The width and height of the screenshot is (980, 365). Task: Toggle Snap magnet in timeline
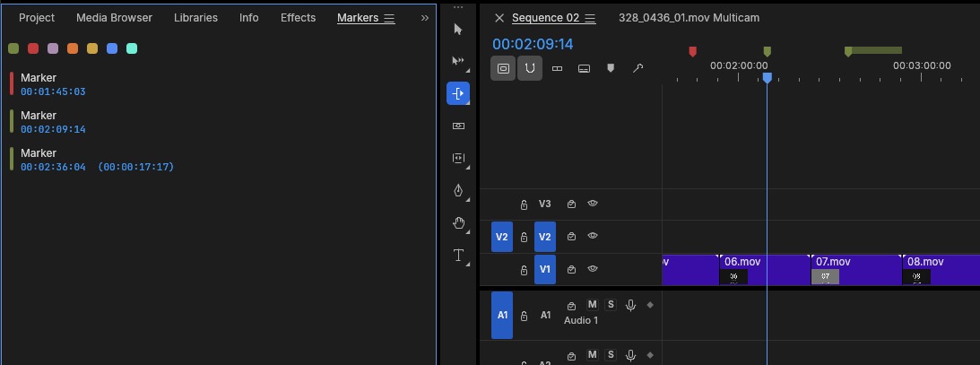coord(529,69)
